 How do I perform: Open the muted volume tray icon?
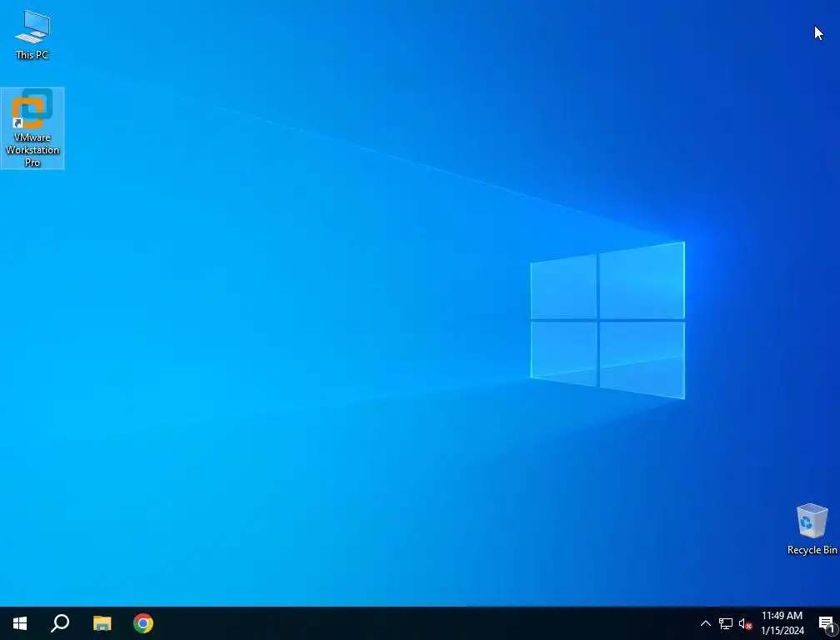745,623
